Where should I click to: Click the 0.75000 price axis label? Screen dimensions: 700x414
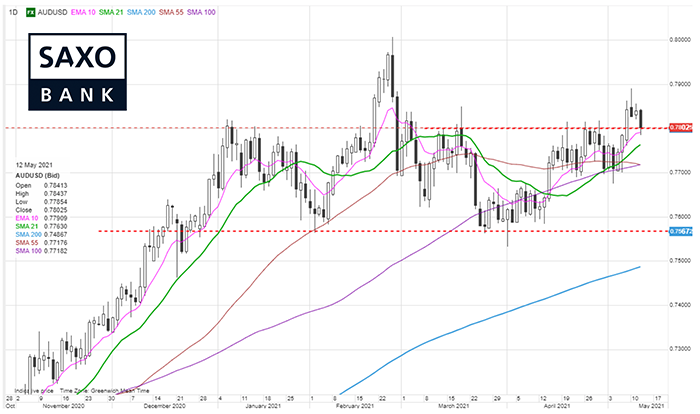(x=680, y=260)
